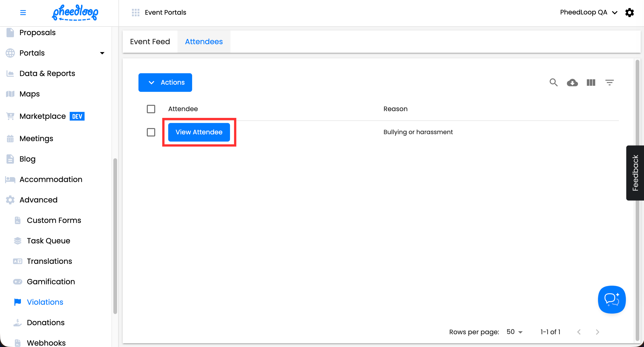Open the rows per page 50 dropdown

(514, 332)
